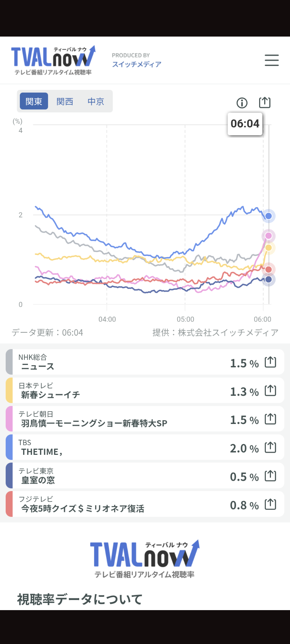Click the chart share icon
This screenshot has width=290, height=644.
(264, 102)
